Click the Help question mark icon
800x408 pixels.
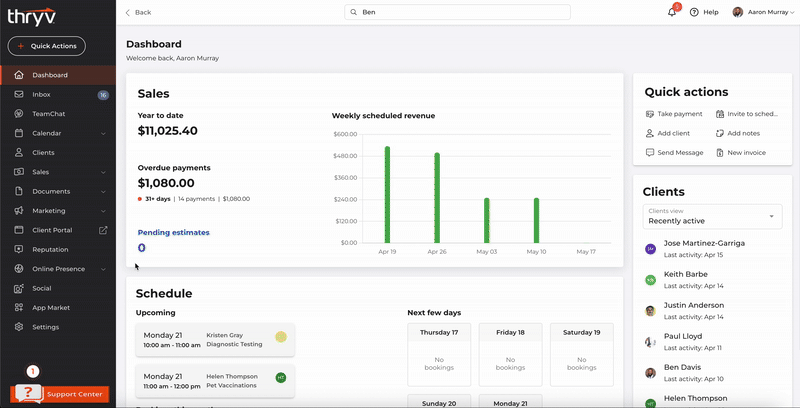pyautogui.click(x=694, y=12)
